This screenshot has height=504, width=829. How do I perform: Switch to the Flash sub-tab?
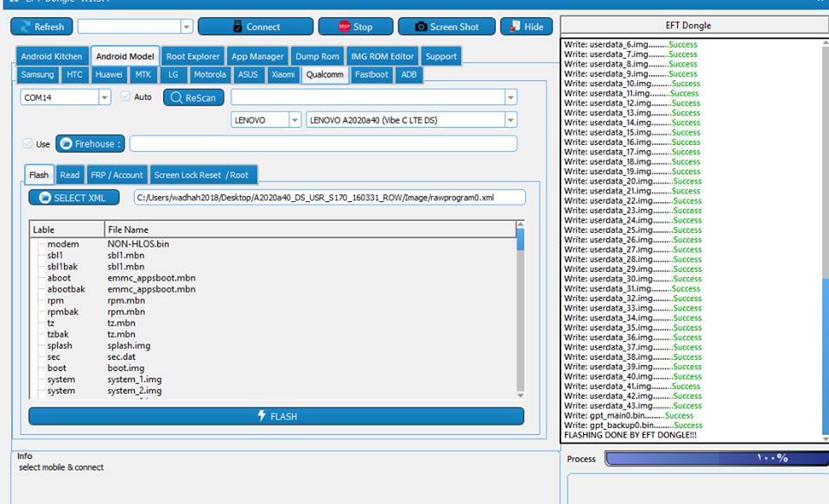[x=39, y=174]
